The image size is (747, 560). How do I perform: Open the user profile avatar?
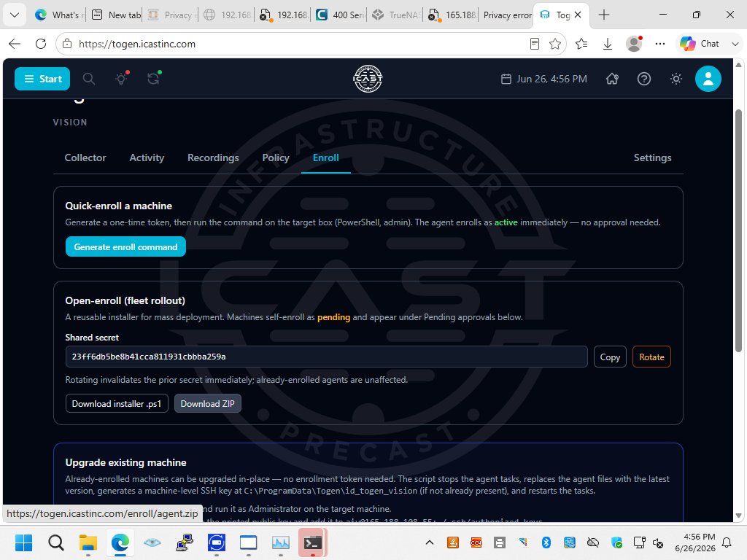pyautogui.click(x=708, y=79)
